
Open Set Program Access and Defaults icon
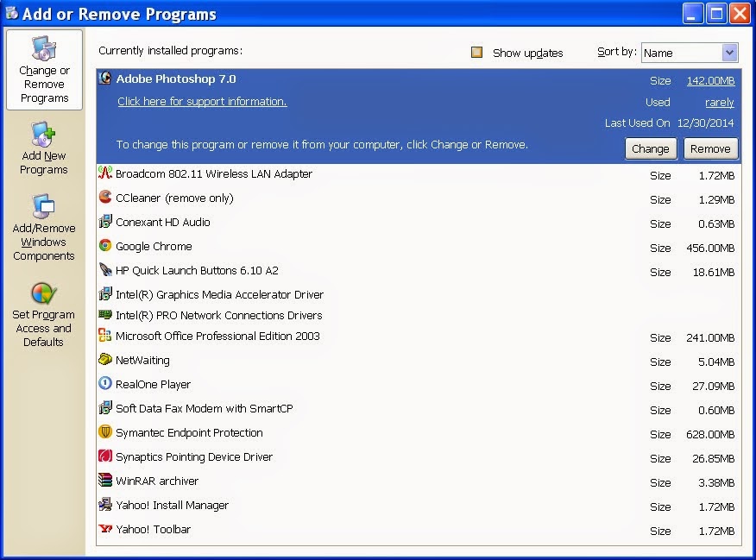click(43, 293)
